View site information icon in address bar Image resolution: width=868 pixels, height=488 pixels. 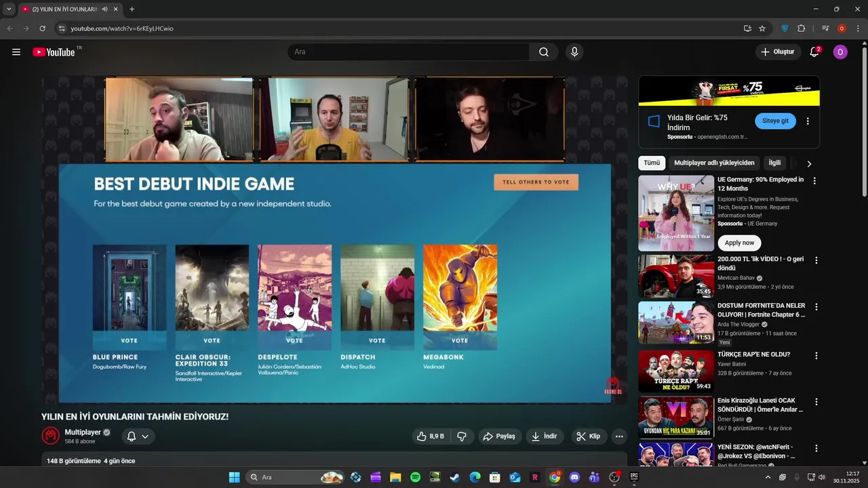coord(62,28)
